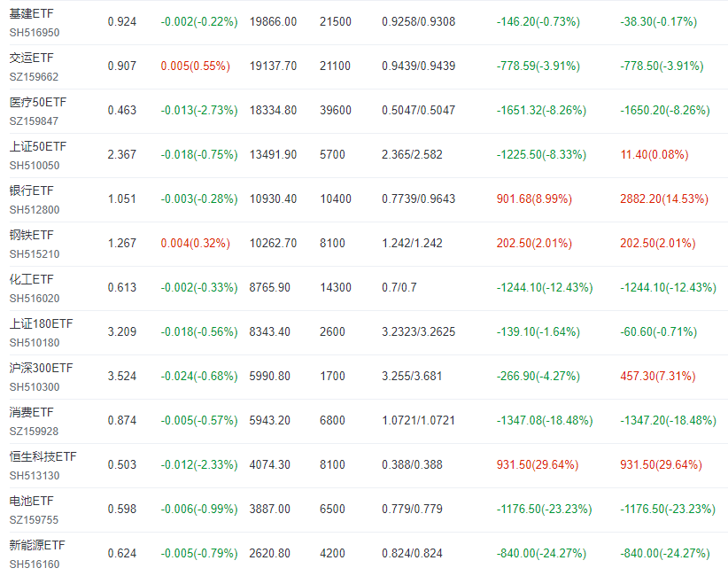Click the profit value -1347.08(-18.48%)

coord(545,420)
